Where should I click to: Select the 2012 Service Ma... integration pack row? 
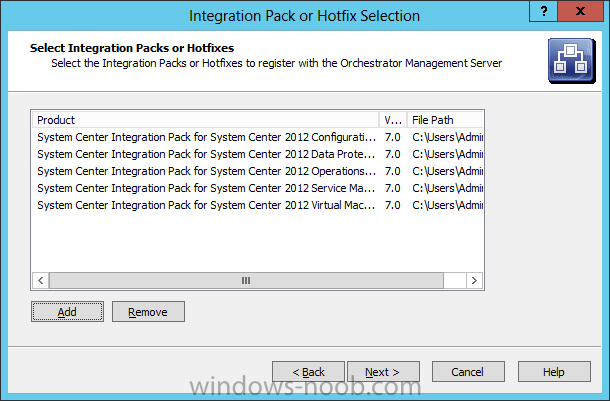[258, 188]
